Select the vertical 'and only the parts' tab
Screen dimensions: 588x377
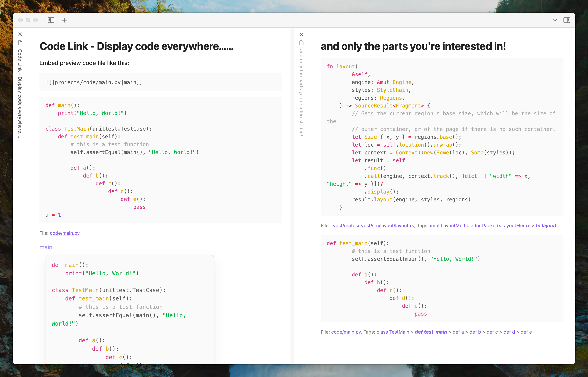(x=301, y=92)
